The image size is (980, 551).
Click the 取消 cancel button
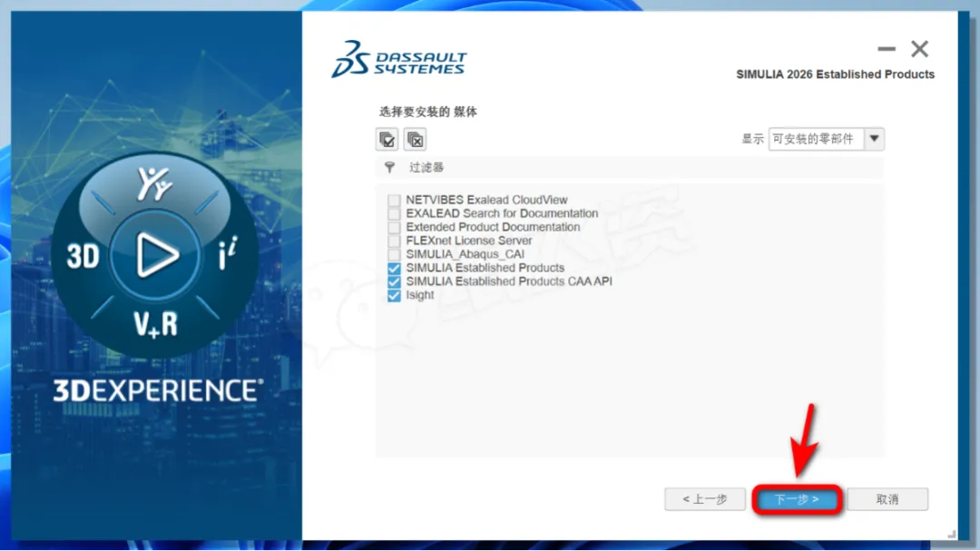[887, 499]
